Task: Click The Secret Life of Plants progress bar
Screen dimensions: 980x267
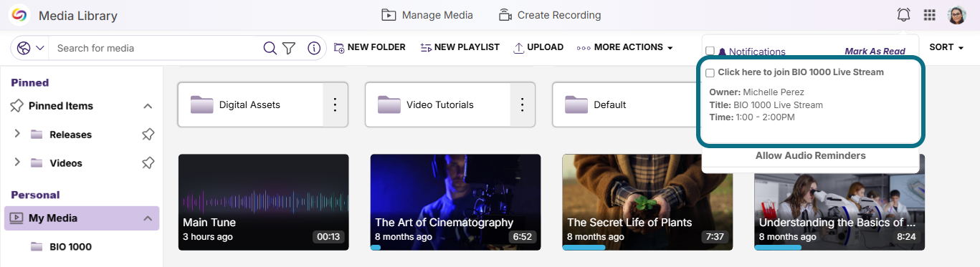Action: pos(584,248)
